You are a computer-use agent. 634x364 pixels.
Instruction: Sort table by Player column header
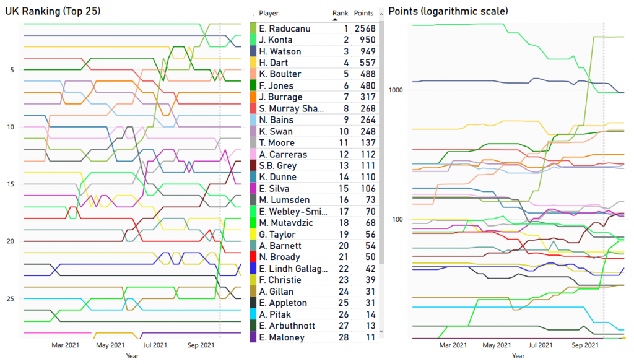pyautogui.click(x=269, y=13)
